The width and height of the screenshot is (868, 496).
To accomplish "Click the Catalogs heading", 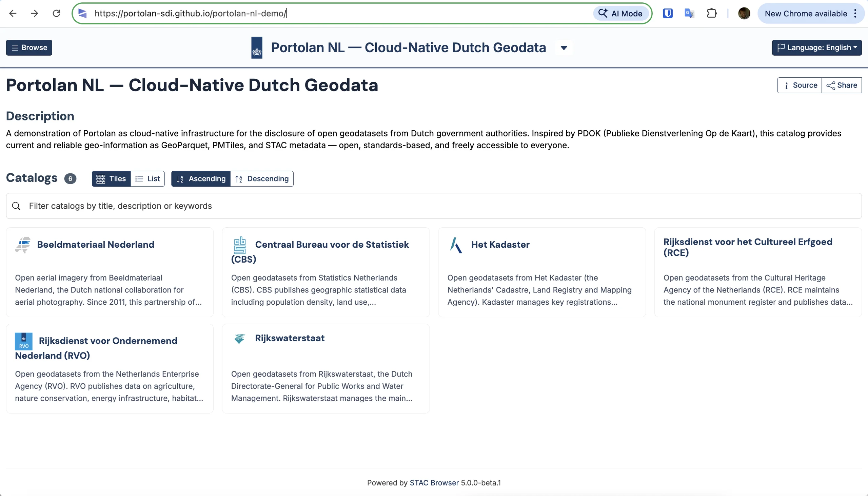I will pos(32,178).
